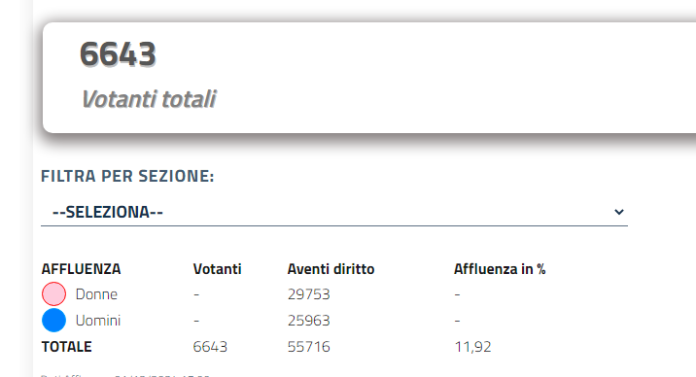Click the 29753 Donne eligible value
696x377 pixels.
coord(308,294)
